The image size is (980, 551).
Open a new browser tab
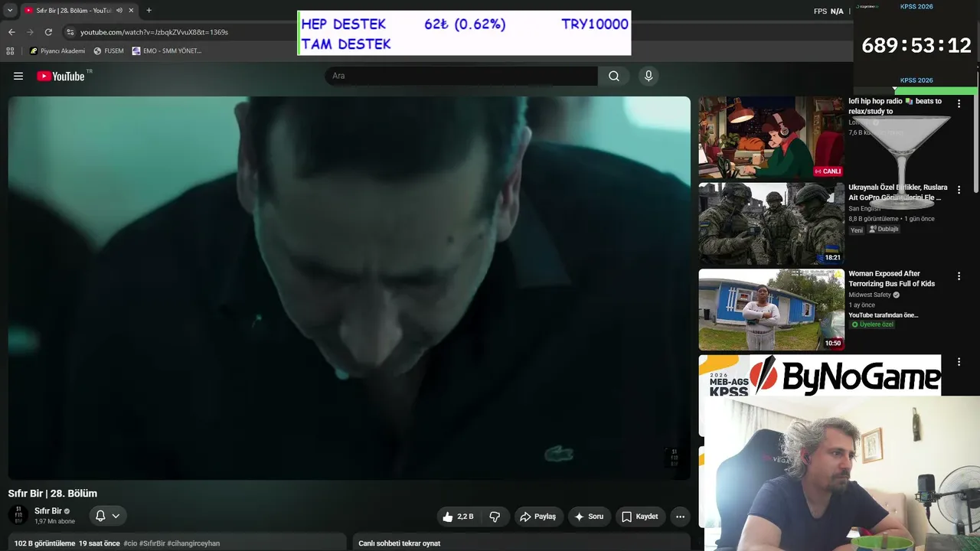pyautogui.click(x=149, y=11)
